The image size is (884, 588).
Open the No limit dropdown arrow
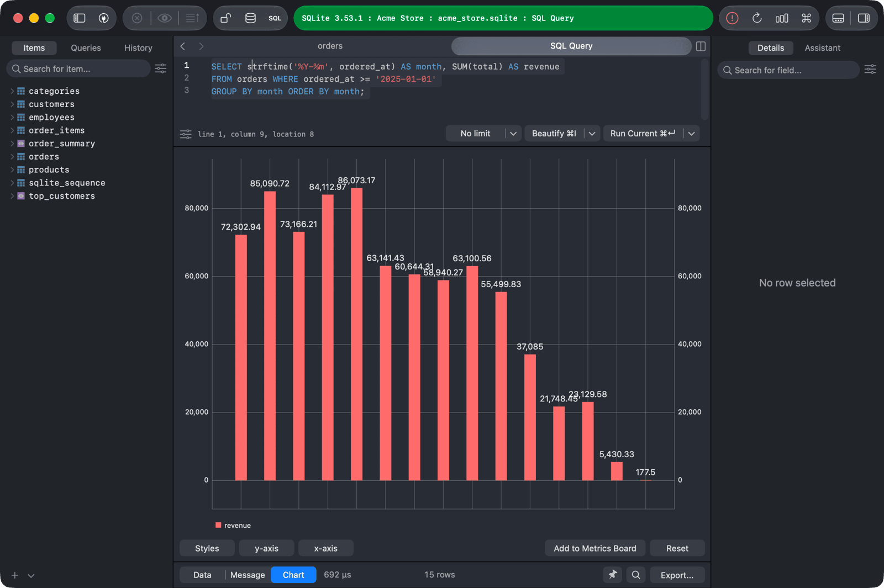(x=513, y=134)
